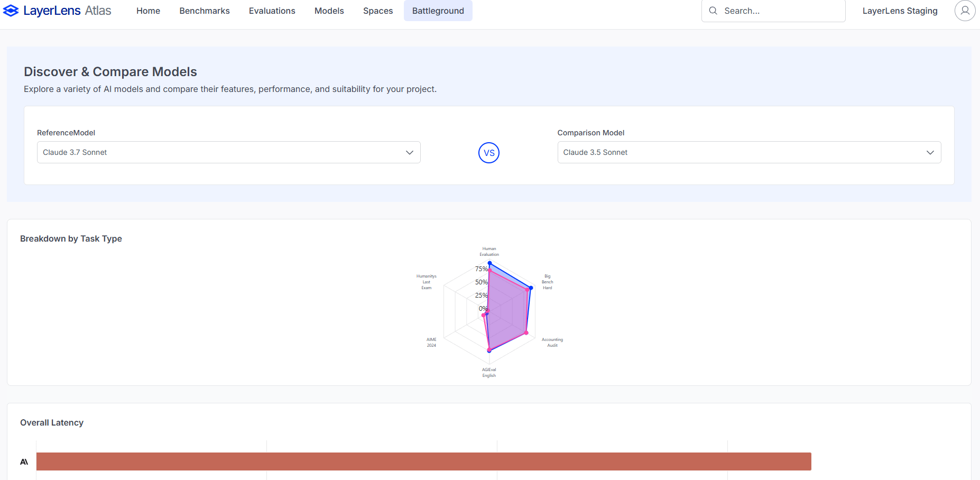
Task: Click the blue Human Evaluation data point
Action: tap(489, 263)
